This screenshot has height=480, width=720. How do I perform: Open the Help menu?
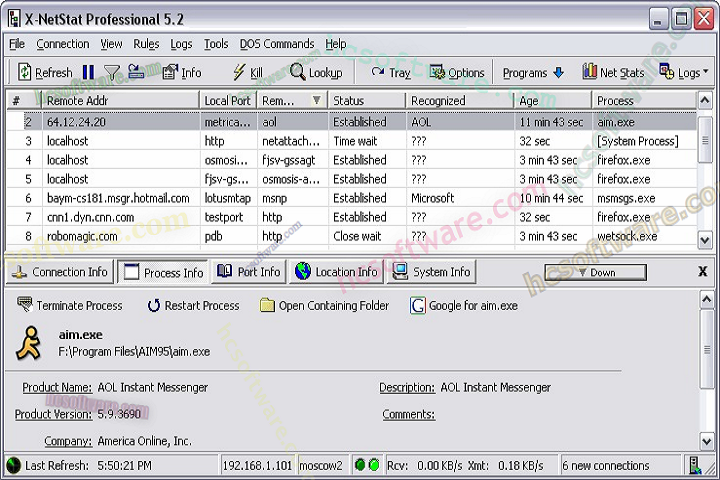click(336, 44)
